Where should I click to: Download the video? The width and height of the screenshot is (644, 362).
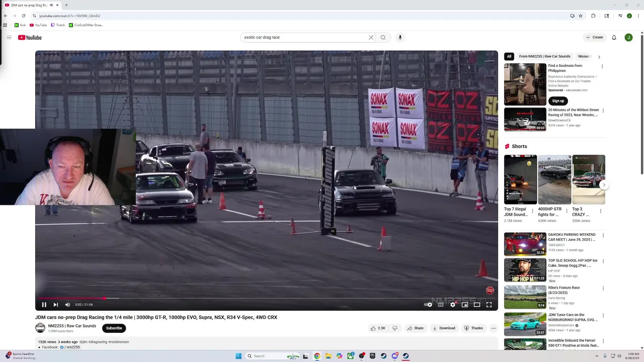(x=444, y=328)
